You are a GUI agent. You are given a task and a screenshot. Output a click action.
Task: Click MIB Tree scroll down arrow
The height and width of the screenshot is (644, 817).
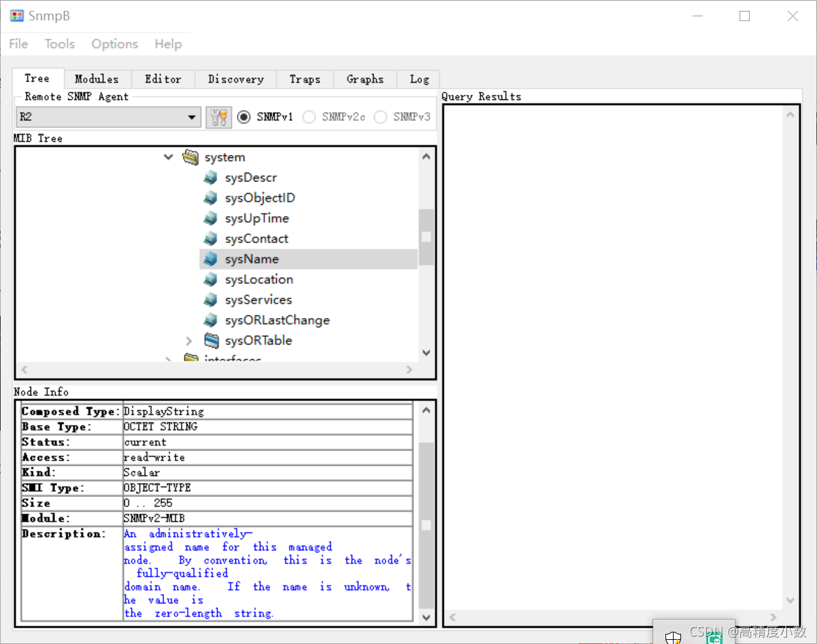(426, 353)
